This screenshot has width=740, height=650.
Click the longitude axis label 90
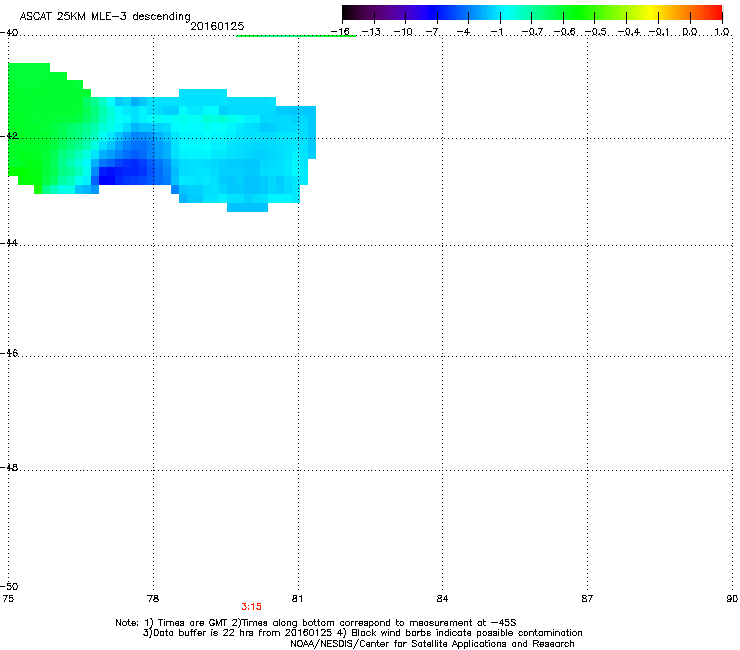tap(732, 599)
